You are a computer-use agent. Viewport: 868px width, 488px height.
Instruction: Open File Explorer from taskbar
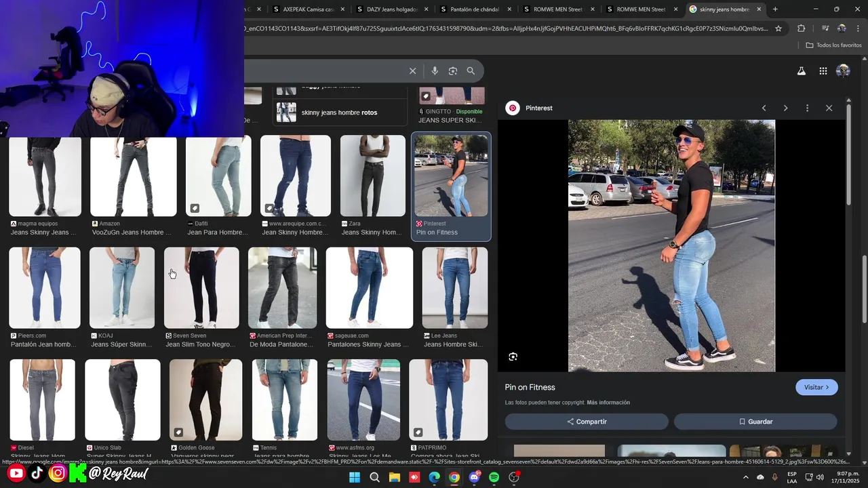pos(395,477)
